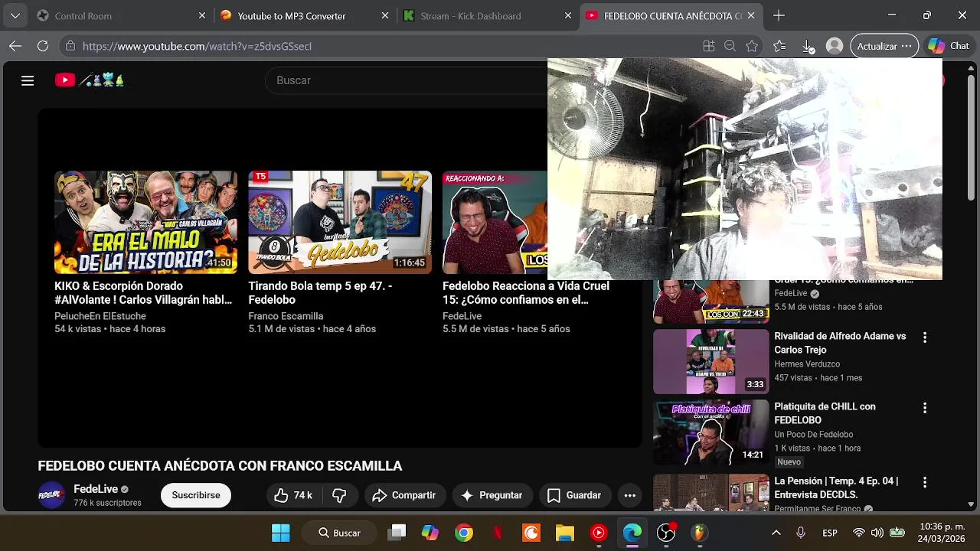The height and width of the screenshot is (551, 980).
Task: Open FL Studio from the taskbar
Action: [x=700, y=533]
